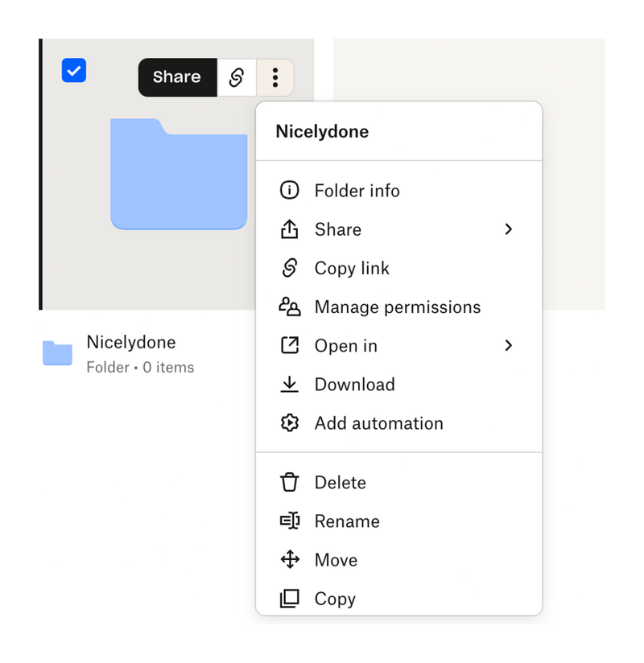
Task: Select Download from the context menu
Action: [x=354, y=385]
